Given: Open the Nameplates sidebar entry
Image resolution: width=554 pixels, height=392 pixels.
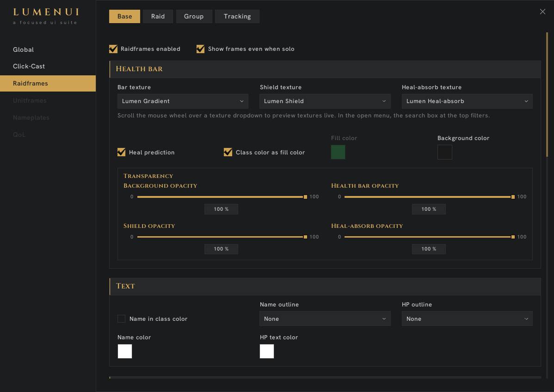Looking at the screenshot, I should (48, 117).
